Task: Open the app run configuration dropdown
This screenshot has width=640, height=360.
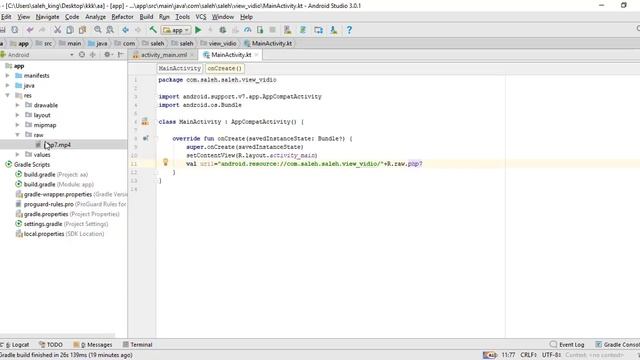Action: (x=176, y=30)
